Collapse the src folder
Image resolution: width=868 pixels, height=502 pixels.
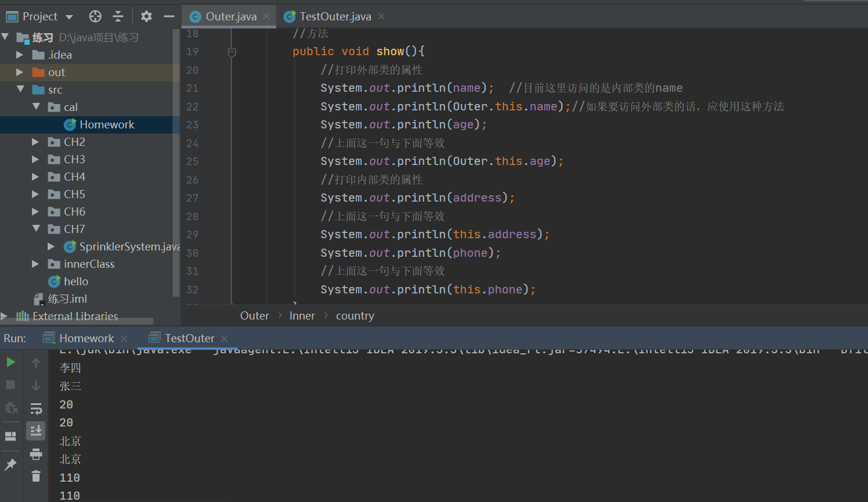(20, 89)
